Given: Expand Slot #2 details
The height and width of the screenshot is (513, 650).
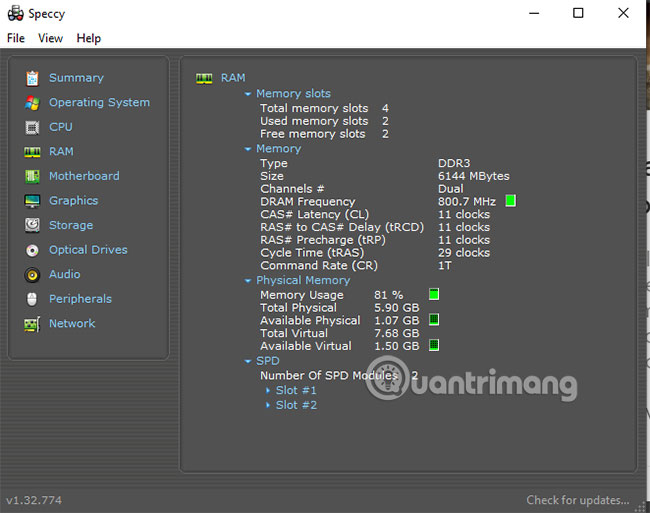Looking at the screenshot, I should [268, 405].
